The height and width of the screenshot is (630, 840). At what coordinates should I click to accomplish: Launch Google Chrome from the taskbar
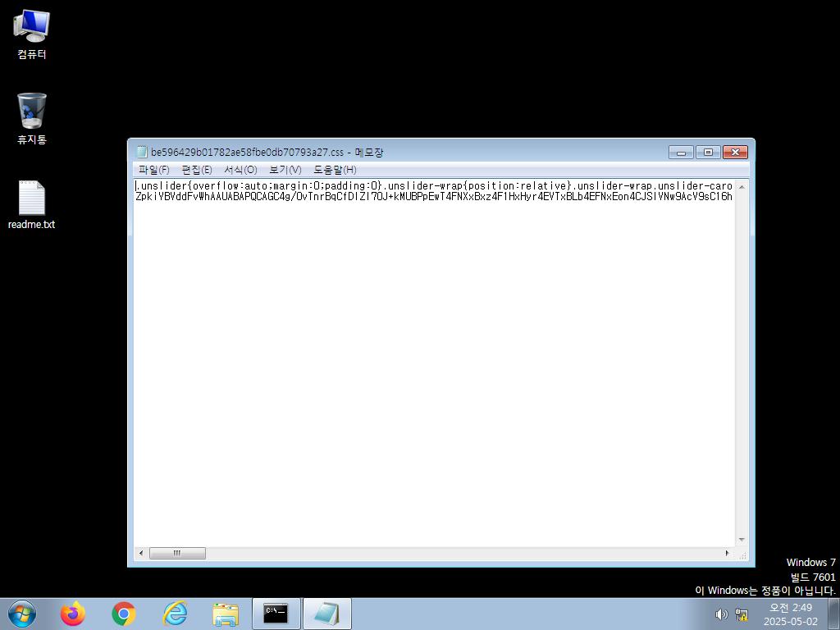pos(124,614)
